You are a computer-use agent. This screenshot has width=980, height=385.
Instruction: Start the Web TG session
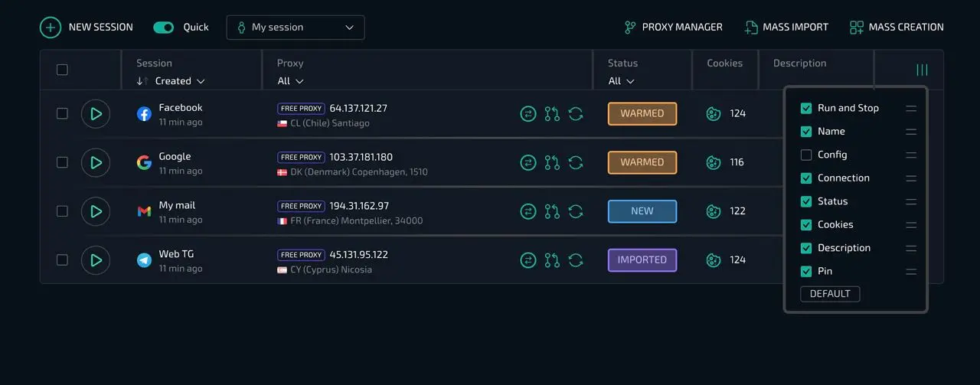point(96,260)
